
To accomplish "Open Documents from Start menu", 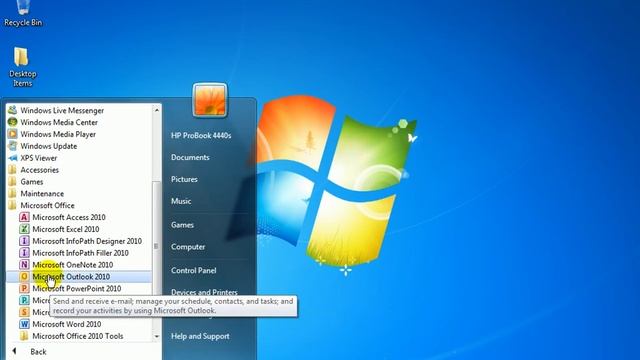I will 190,158.
